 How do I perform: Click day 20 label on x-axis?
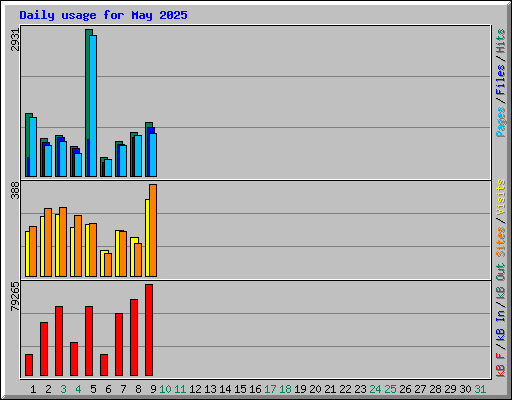tap(315, 389)
